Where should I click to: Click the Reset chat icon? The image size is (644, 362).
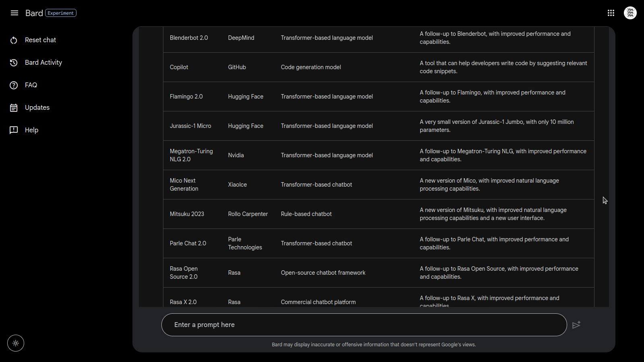pos(14,40)
